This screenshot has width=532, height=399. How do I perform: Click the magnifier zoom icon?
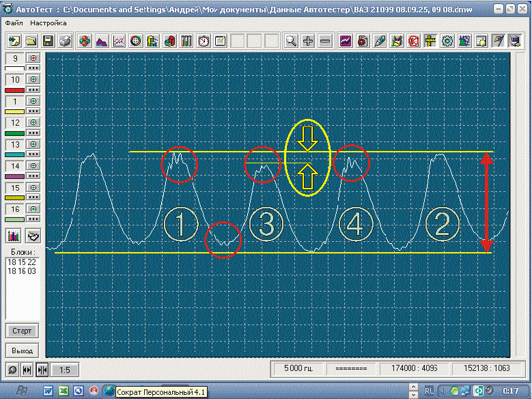pos(292,41)
